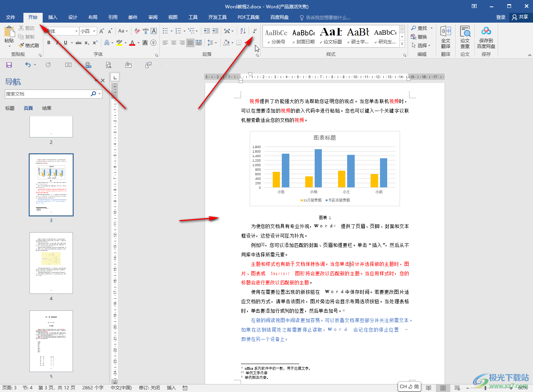Clear all formatting with the eraser icon
Screen dimensions: 533x392
pos(137,31)
